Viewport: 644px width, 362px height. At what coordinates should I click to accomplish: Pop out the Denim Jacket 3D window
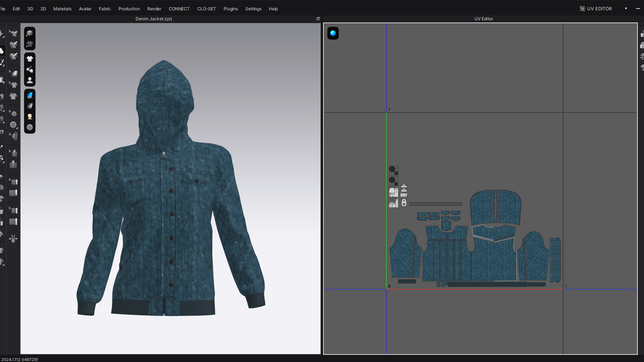pos(318,19)
